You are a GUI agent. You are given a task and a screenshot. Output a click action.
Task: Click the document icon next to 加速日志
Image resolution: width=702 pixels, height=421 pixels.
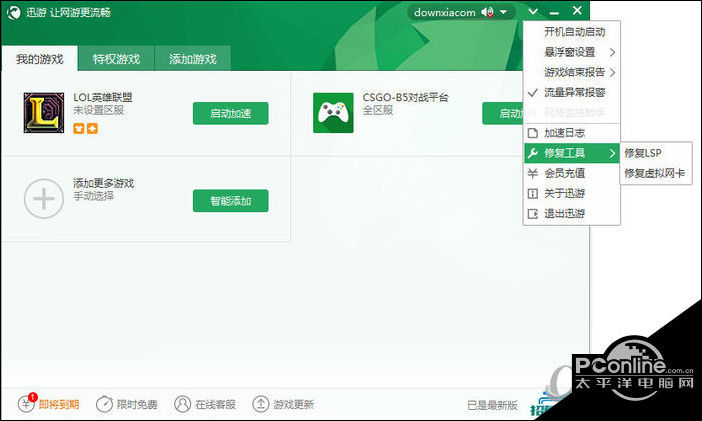pyautogui.click(x=533, y=133)
